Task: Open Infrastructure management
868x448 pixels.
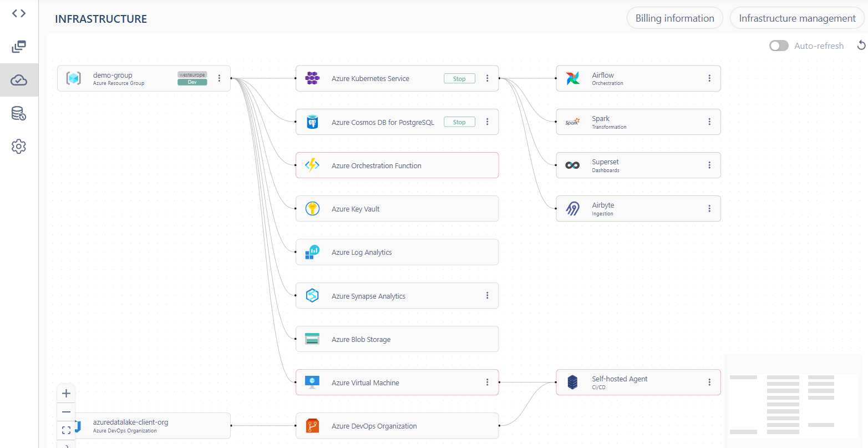Action: 797,18
